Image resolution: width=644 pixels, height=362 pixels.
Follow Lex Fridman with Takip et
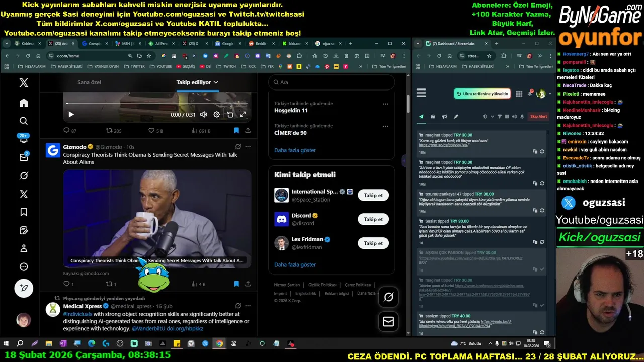373,243
